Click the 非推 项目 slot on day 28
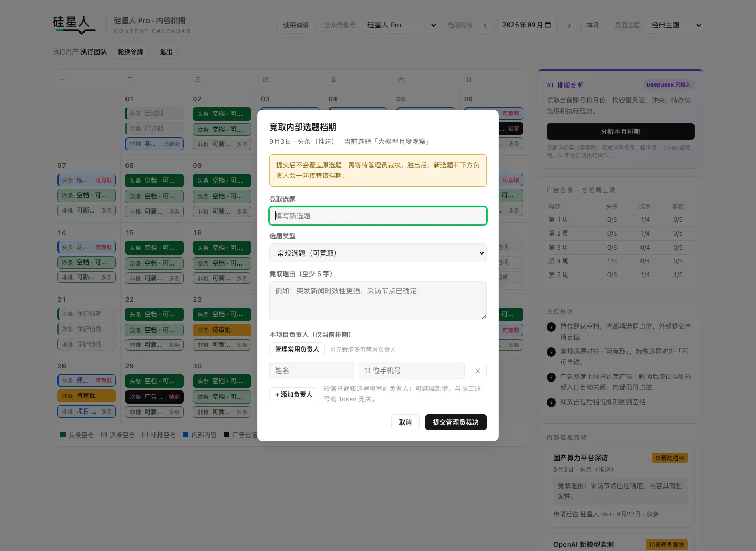The image size is (756, 551). click(x=87, y=411)
